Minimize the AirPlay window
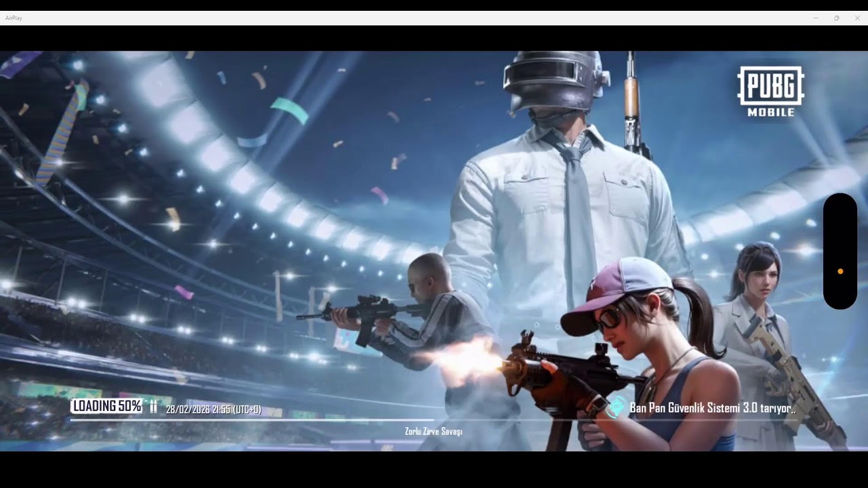Screen dimensions: 868x488 [816, 18]
